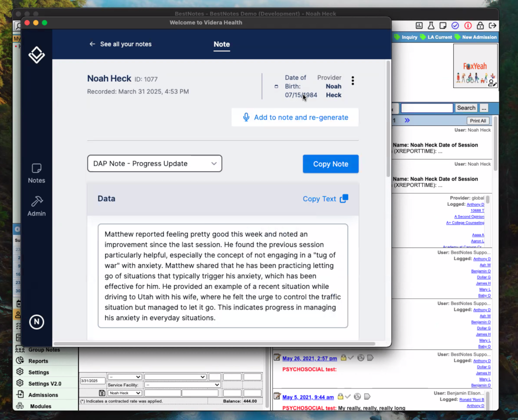
Task: Open DAP Note - Progress Update dropdown
Action: [x=155, y=163]
